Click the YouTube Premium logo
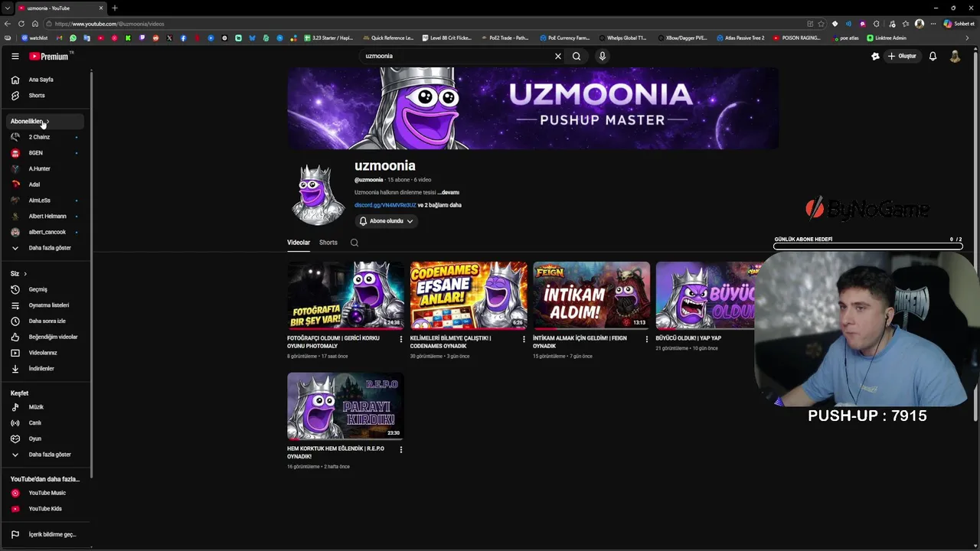 (49, 56)
